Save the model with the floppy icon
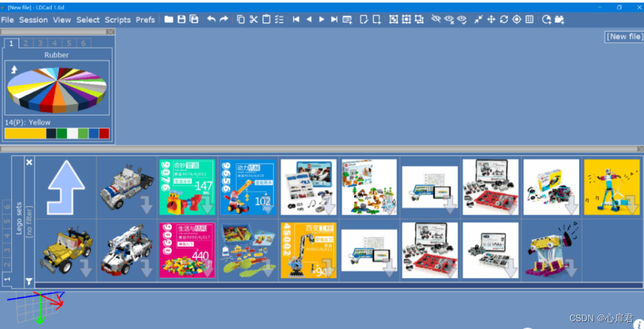Screen dimensions: 644x329 click(181, 19)
